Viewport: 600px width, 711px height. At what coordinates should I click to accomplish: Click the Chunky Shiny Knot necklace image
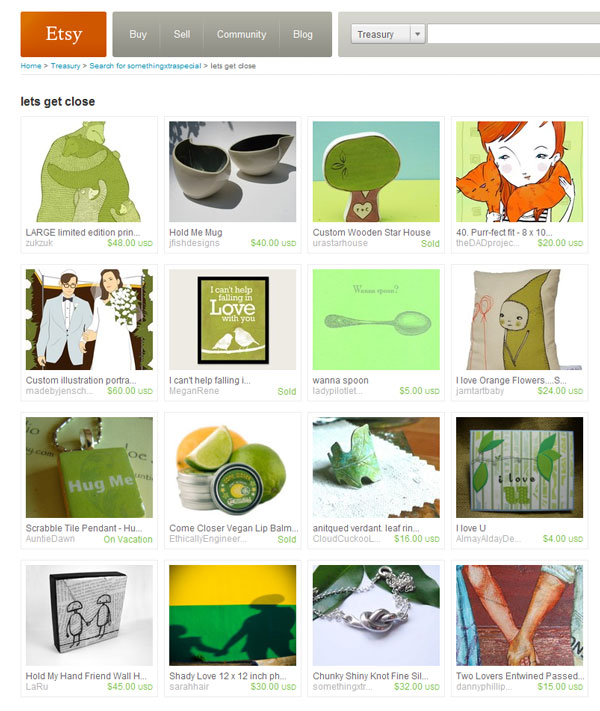(376, 615)
